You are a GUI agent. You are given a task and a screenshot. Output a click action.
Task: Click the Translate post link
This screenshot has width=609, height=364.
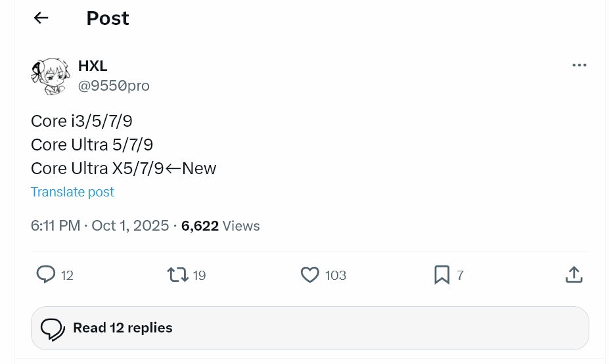coord(72,192)
